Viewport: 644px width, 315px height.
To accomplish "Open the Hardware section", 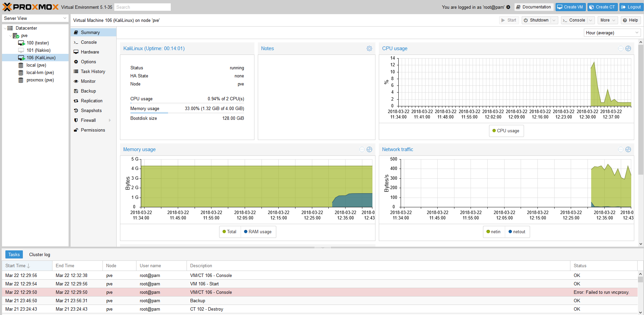I will pos(93,52).
